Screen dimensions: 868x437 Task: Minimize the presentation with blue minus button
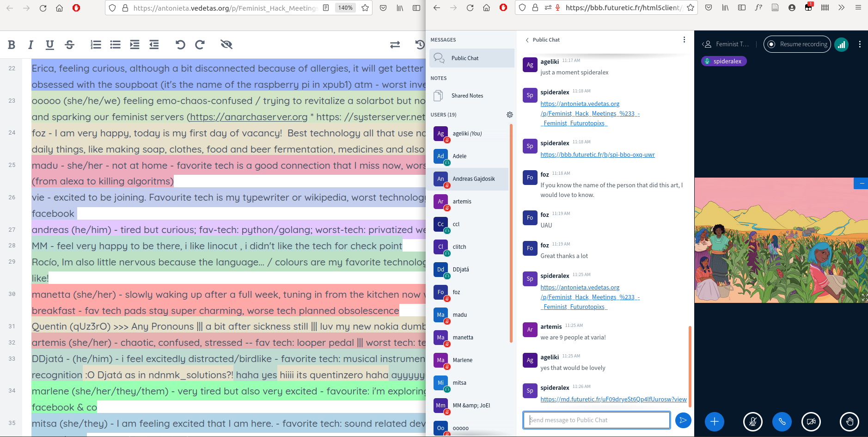[x=862, y=184]
